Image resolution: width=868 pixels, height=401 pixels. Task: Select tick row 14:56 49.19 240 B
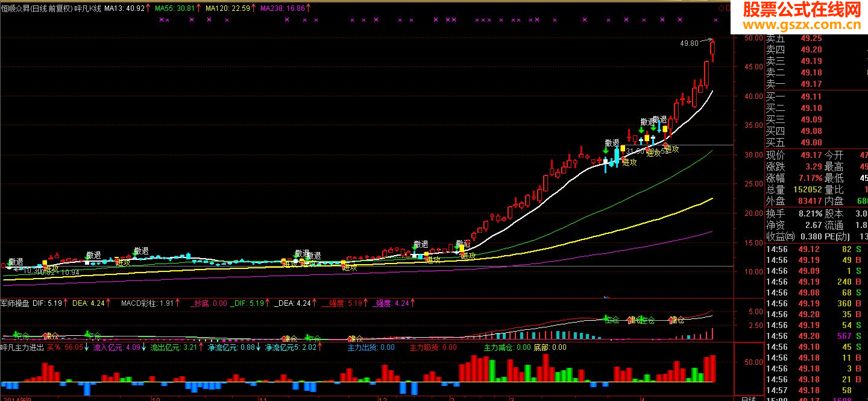point(817,282)
